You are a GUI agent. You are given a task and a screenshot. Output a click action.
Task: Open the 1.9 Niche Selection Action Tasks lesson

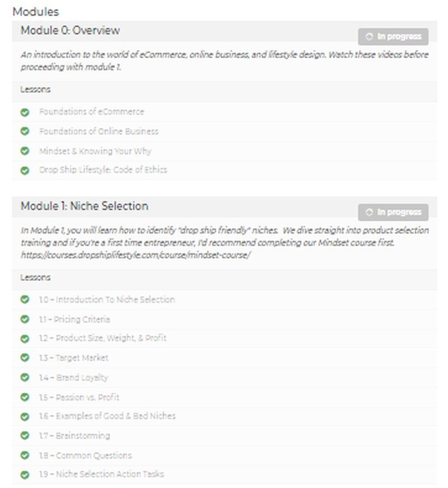pyautogui.click(x=101, y=475)
